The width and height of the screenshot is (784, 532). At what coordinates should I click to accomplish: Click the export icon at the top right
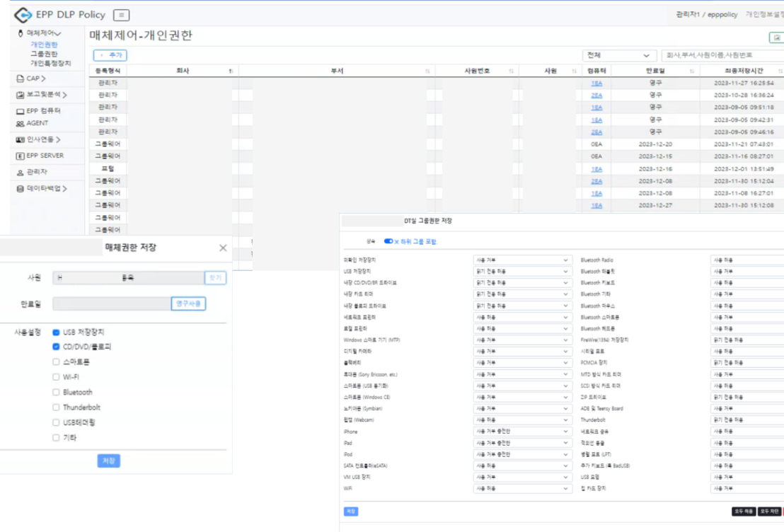coord(776,37)
